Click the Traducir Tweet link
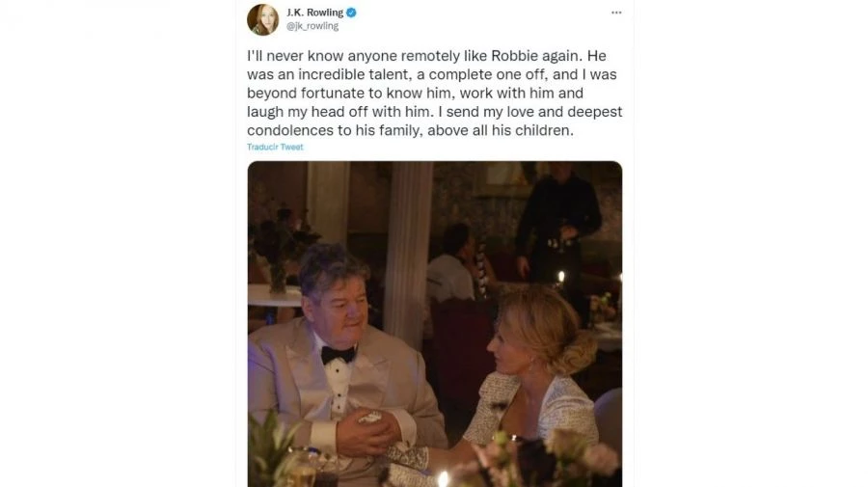This screenshot has height=487, width=868. click(x=275, y=147)
